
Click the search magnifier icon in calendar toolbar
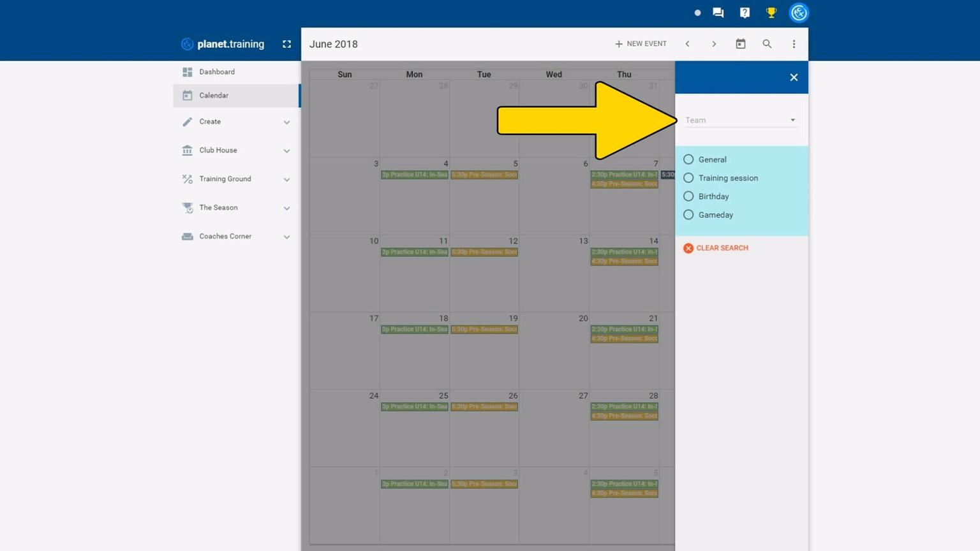(x=767, y=44)
